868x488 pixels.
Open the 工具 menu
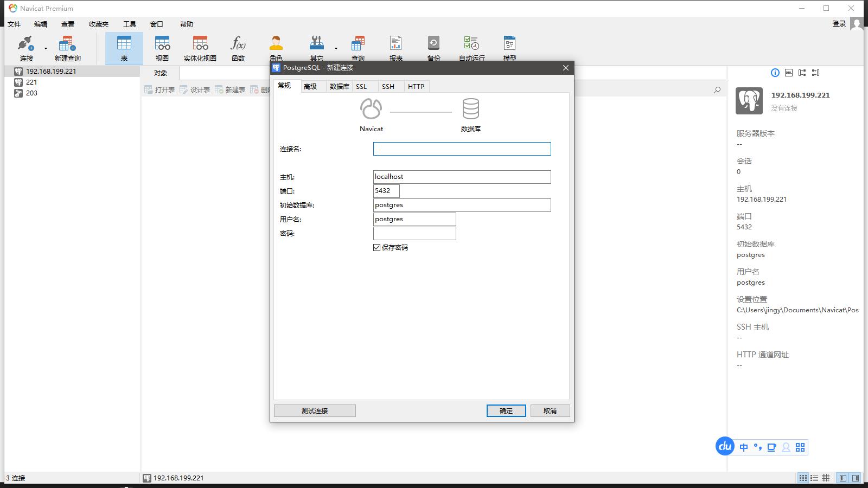coord(130,24)
